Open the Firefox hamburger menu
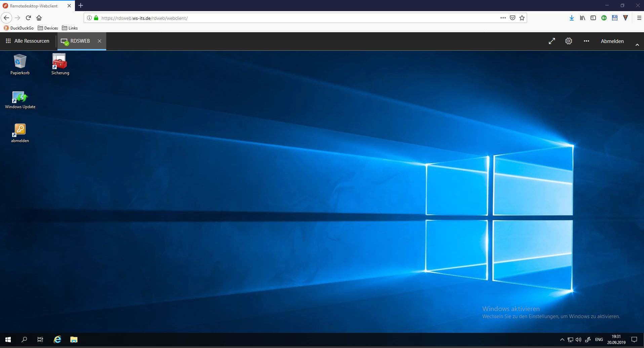This screenshot has width=644, height=348. tap(639, 18)
